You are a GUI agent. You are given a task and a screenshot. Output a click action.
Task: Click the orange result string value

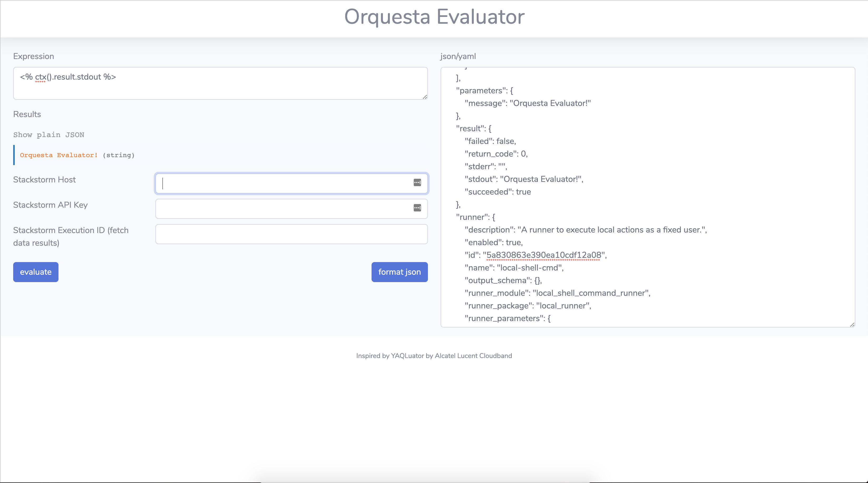click(x=58, y=155)
